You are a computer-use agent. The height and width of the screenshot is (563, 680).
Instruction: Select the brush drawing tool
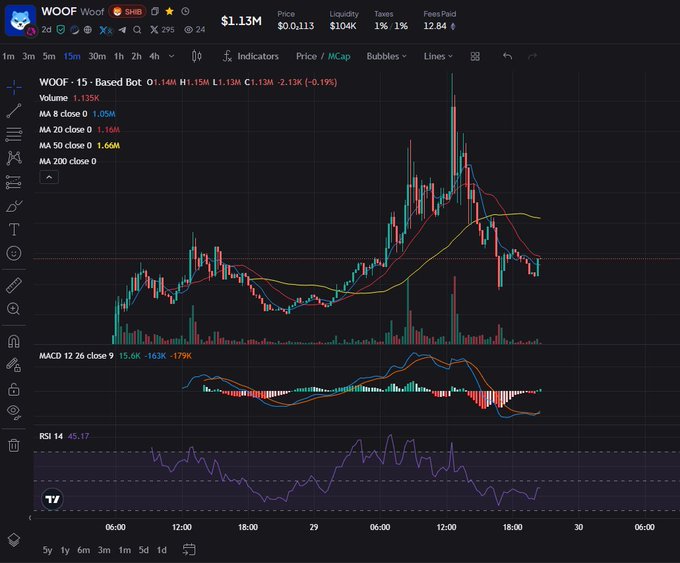[14, 206]
